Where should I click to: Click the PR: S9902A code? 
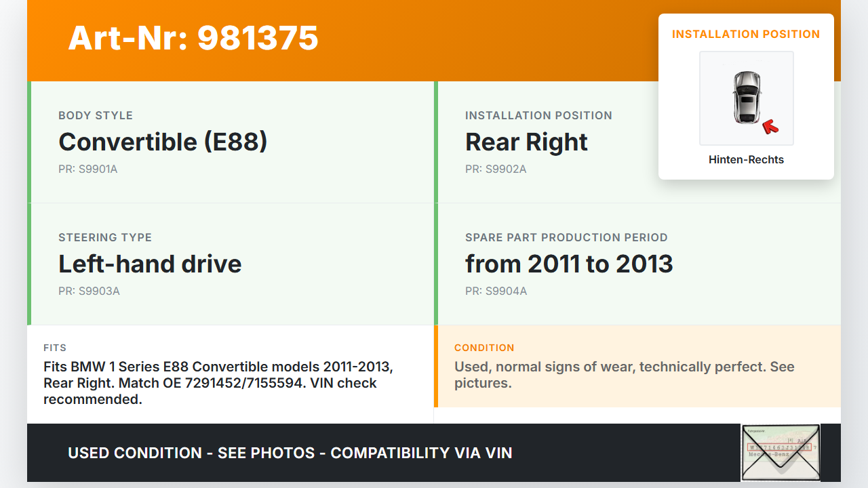pyautogui.click(x=496, y=169)
